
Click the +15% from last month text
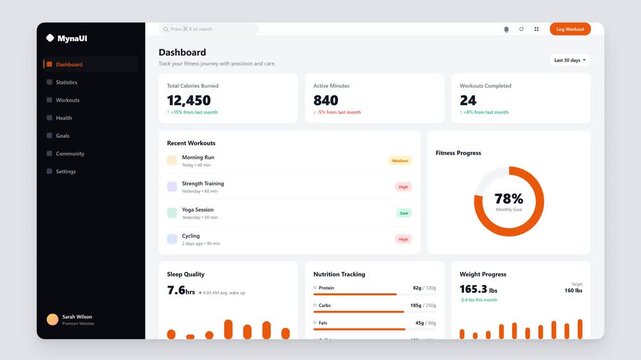(x=193, y=112)
